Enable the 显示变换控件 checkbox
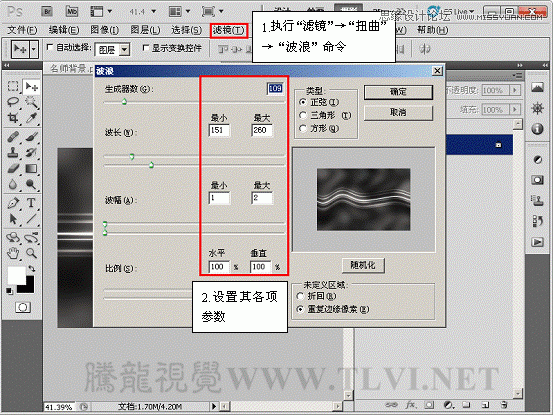Screen dimensions: 553x415 pos(145,48)
